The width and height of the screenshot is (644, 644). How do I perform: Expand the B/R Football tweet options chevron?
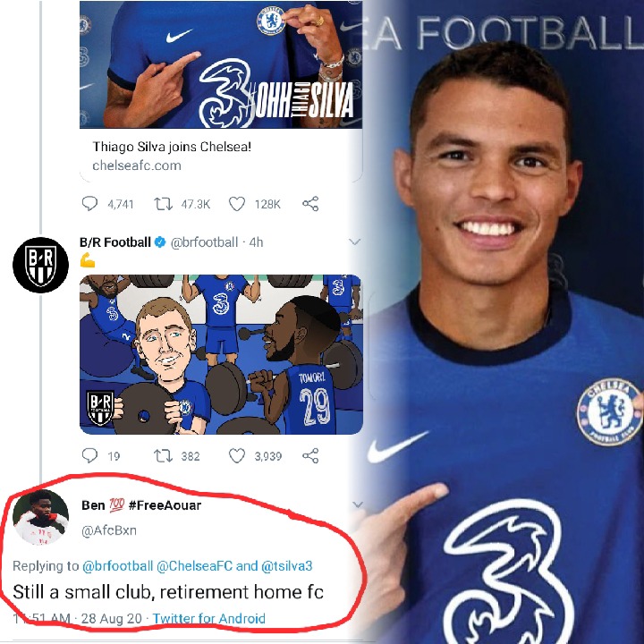click(354, 242)
